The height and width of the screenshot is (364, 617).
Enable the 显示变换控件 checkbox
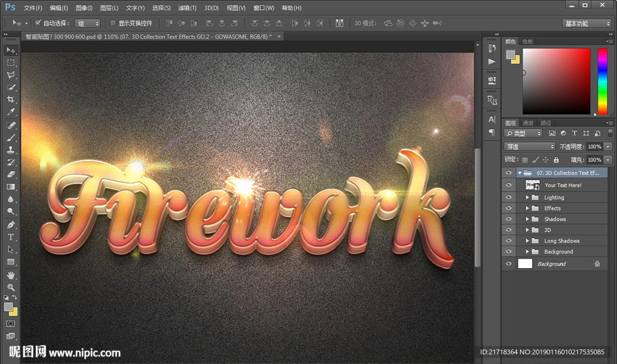click(112, 23)
